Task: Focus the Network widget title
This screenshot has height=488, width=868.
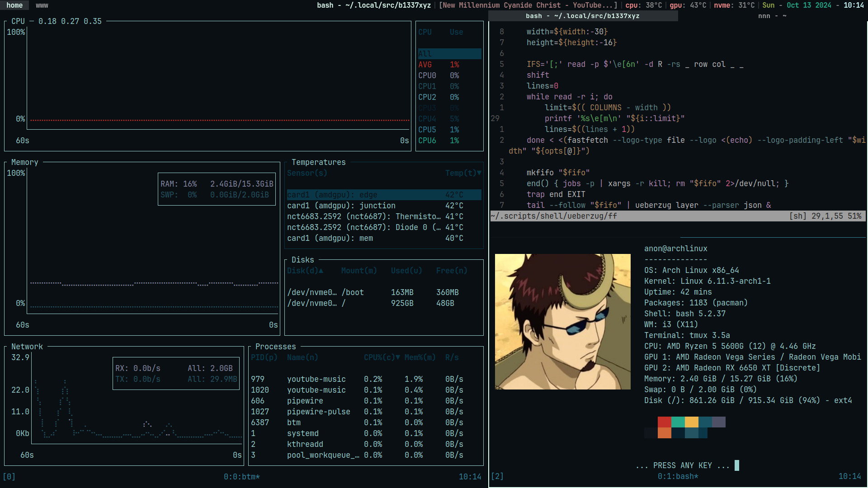Action: click(27, 347)
